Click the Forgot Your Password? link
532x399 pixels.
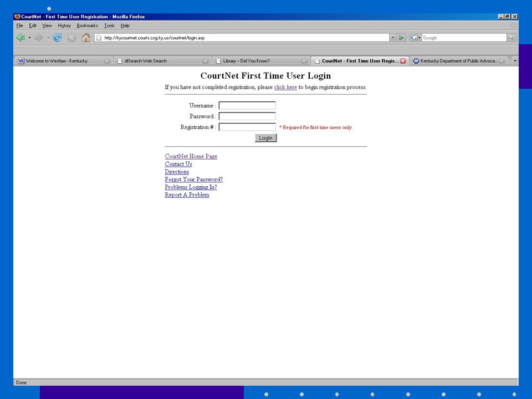[194, 180]
